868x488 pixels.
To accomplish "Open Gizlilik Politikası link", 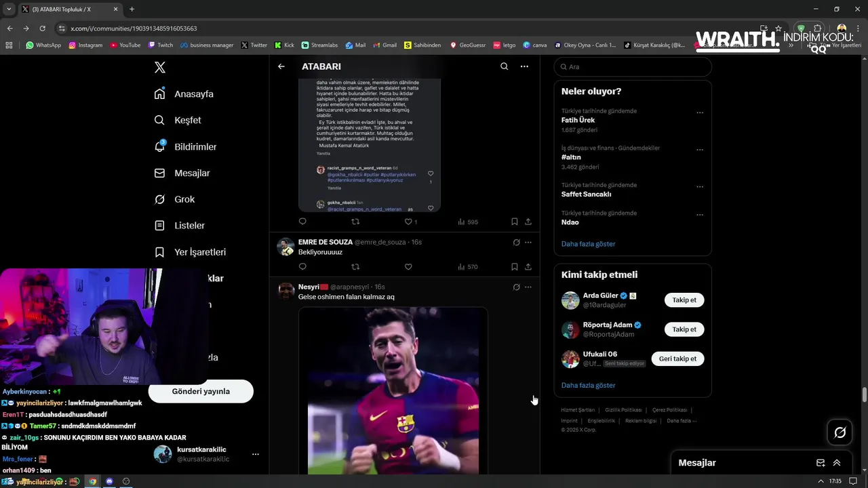I will point(623,410).
